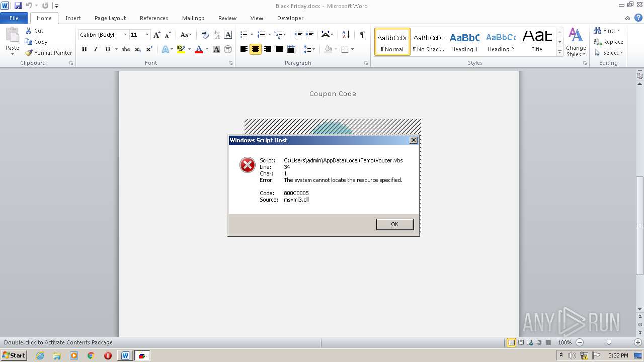
Task: Click the Numbering list icon
Action: tap(261, 35)
